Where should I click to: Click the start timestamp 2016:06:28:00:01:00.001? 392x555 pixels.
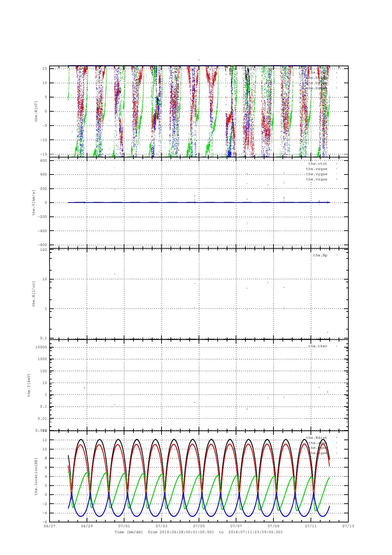[x=187, y=532]
